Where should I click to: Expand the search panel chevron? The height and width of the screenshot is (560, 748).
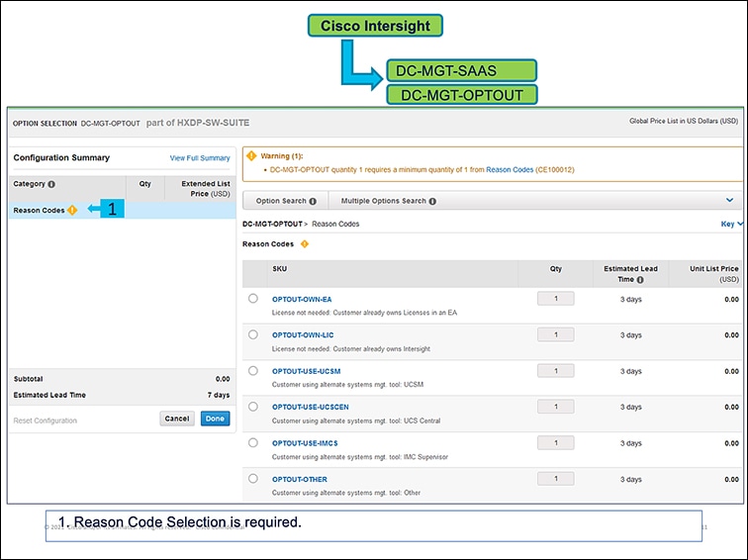coord(729,200)
